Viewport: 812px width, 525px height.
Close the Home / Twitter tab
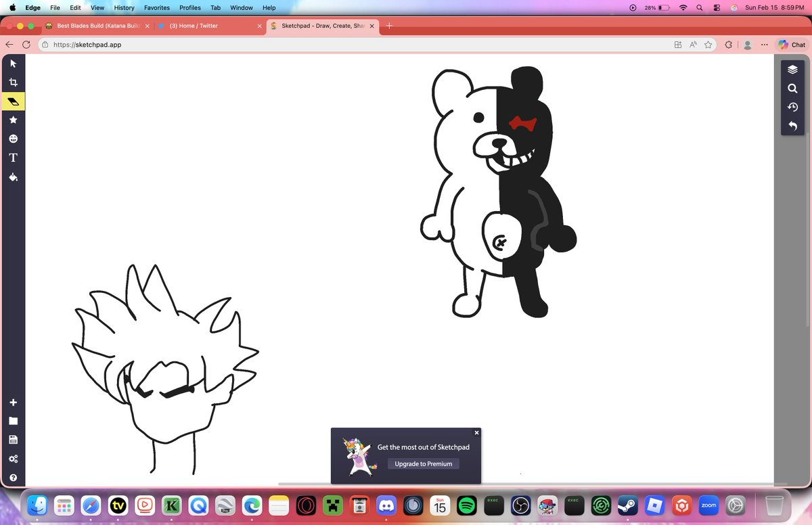click(259, 26)
